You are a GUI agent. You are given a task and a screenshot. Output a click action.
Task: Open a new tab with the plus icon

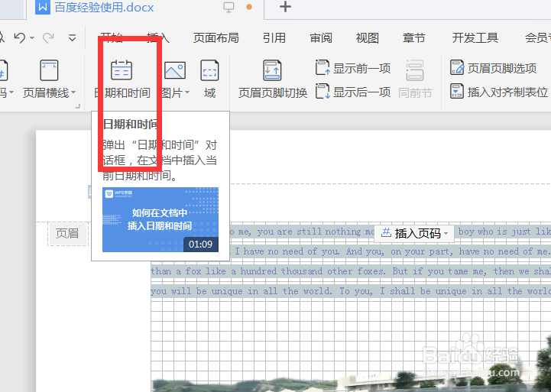pos(285,7)
